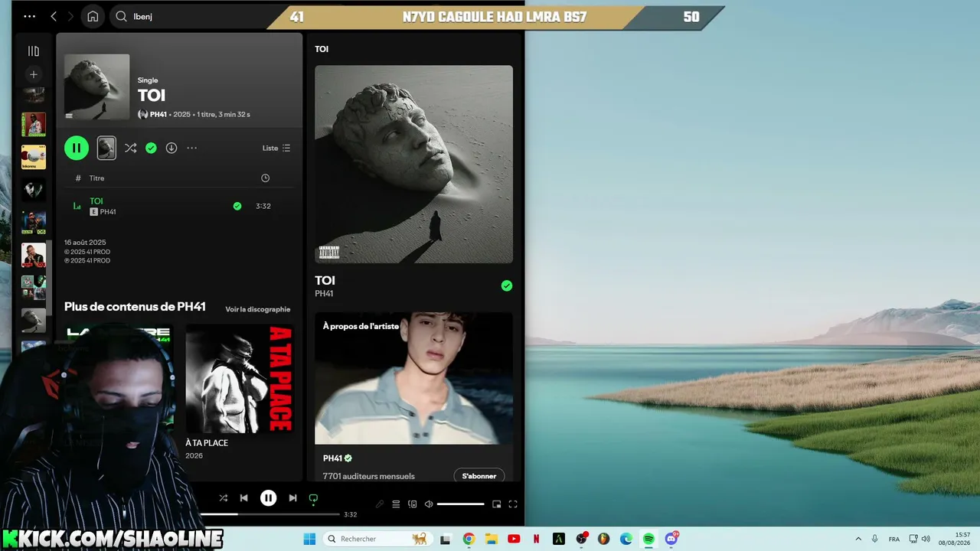Open YouTube from the taskbar
Screen dimensions: 980x551
click(x=514, y=539)
